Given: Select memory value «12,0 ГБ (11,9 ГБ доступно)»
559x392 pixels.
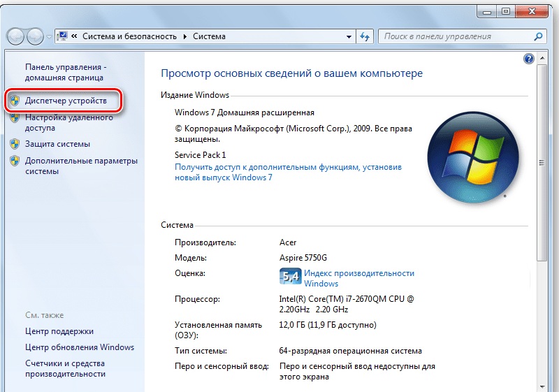Looking at the screenshot, I should [328, 325].
